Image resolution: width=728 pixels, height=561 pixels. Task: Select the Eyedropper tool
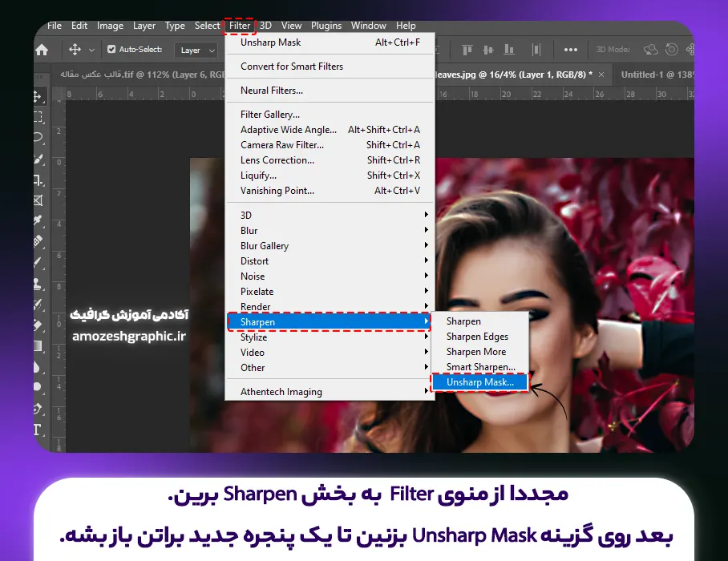[x=38, y=220]
